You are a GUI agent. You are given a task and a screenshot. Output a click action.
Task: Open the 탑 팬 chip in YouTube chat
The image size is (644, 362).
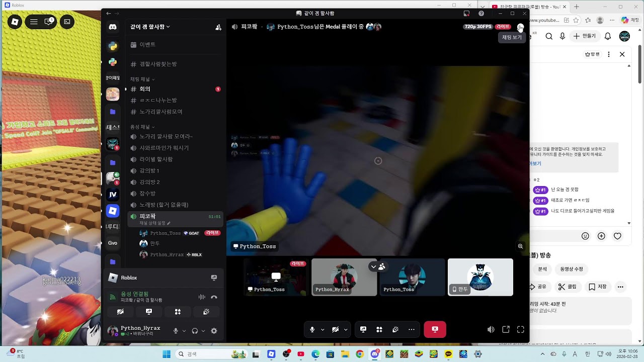[x=593, y=54]
